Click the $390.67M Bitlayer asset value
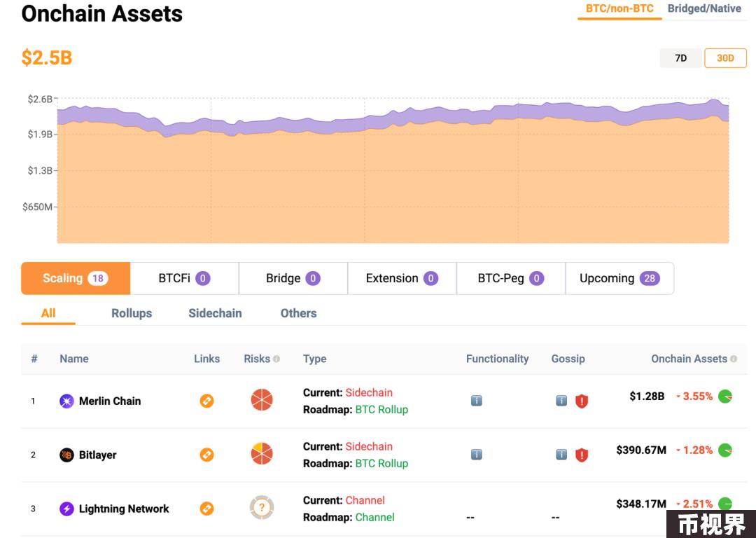The image size is (756, 538). click(x=641, y=450)
